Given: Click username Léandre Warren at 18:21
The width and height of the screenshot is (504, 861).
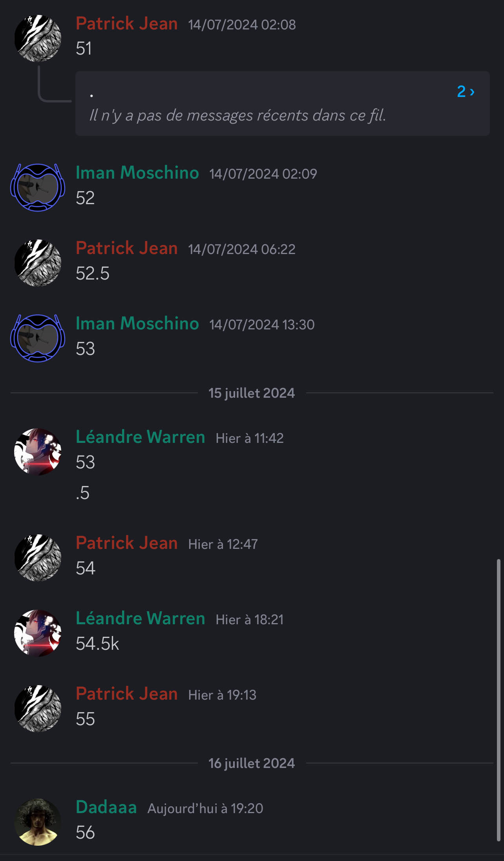Looking at the screenshot, I should (x=141, y=618).
